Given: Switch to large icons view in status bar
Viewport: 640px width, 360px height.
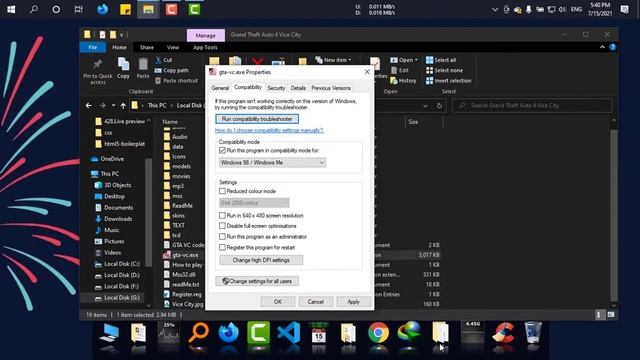Looking at the screenshot, I should click(611, 315).
